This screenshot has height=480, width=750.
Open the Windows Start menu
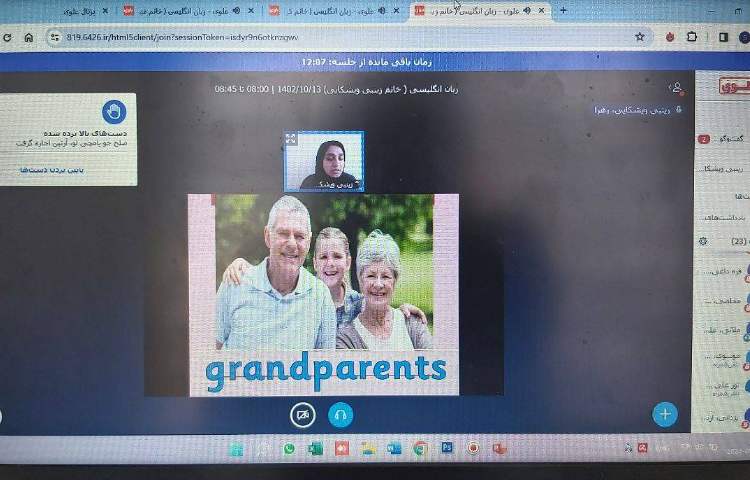pyautogui.click(x=236, y=449)
